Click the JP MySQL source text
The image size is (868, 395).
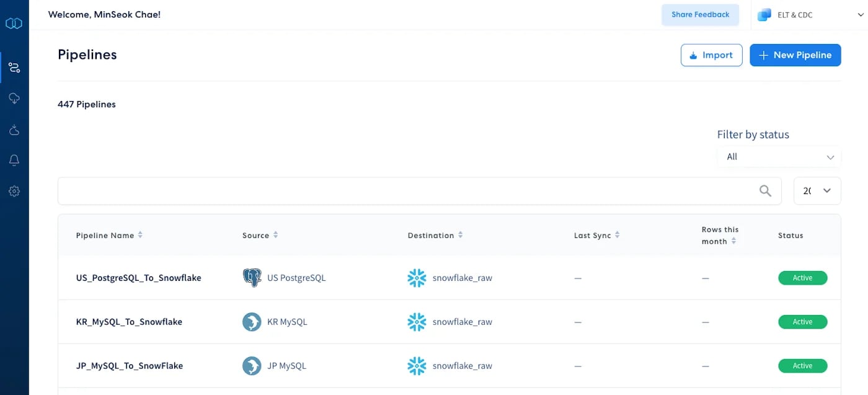pos(286,366)
